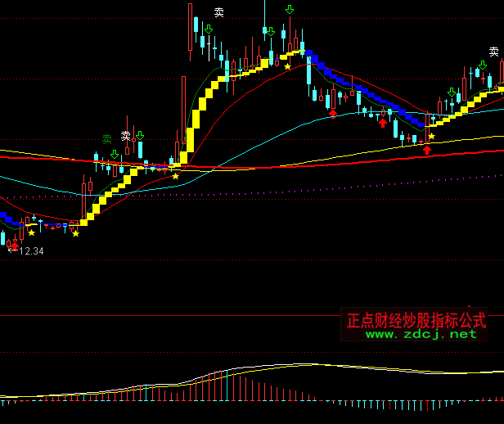Image resolution: width=504 pixels, height=424 pixels.
Task: Click the lowest red up arrow on right side
Action: (x=427, y=150)
